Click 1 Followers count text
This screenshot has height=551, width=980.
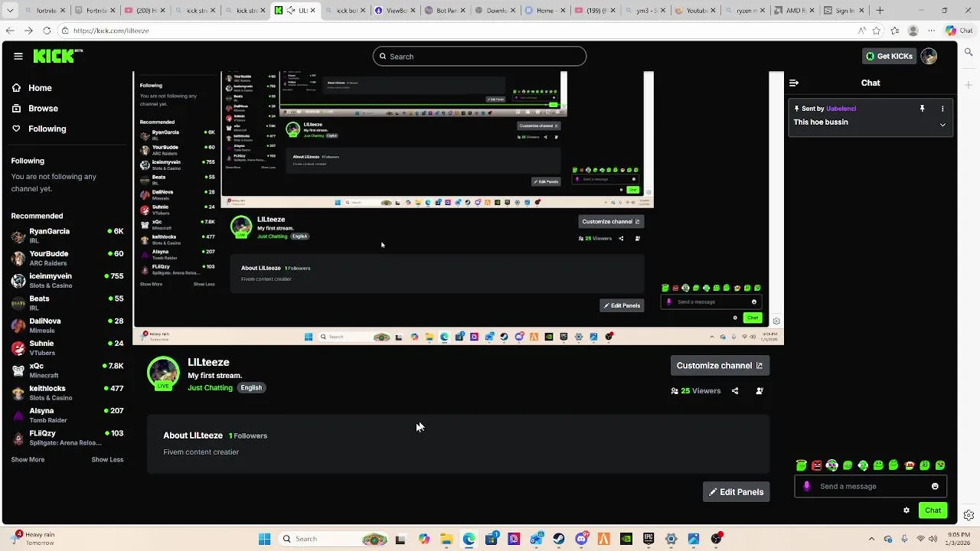click(248, 436)
